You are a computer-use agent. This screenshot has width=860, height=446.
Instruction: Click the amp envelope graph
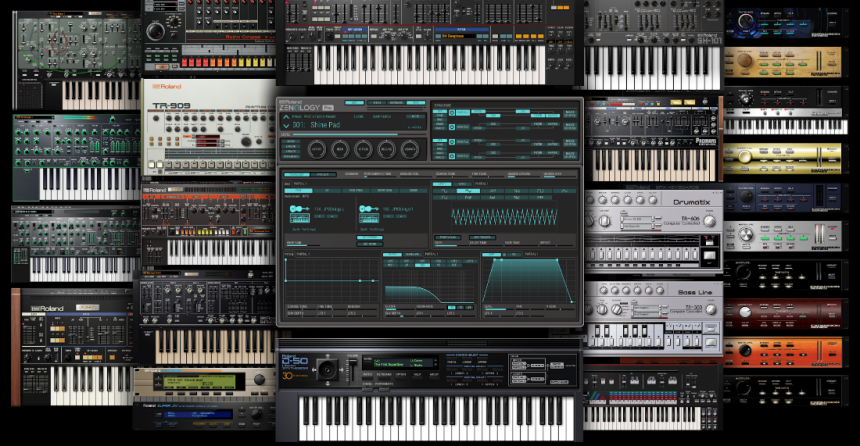click(528, 280)
